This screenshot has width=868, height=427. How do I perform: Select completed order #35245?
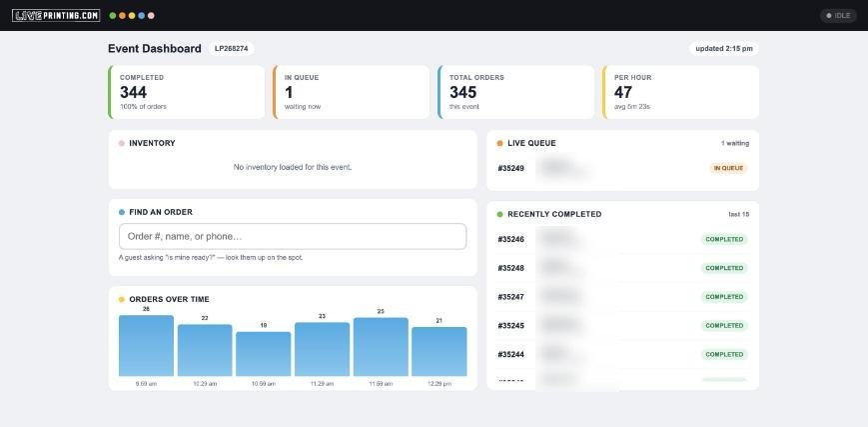pyautogui.click(x=622, y=326)
